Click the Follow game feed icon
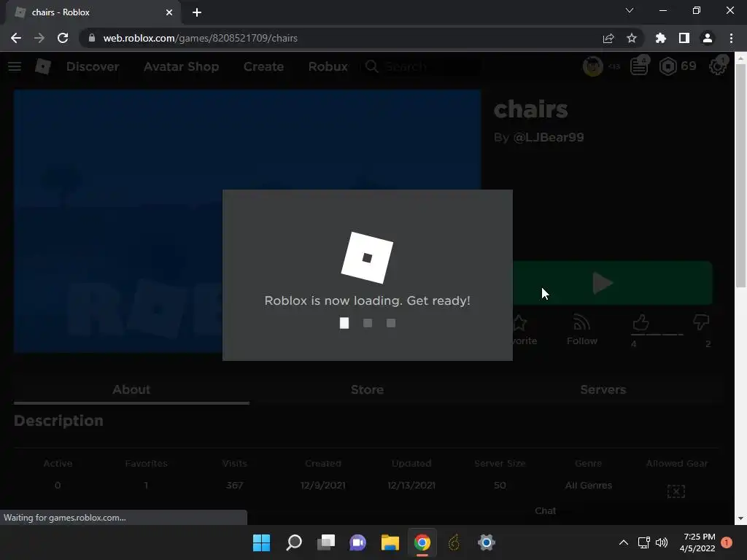 tap(581, 323)
